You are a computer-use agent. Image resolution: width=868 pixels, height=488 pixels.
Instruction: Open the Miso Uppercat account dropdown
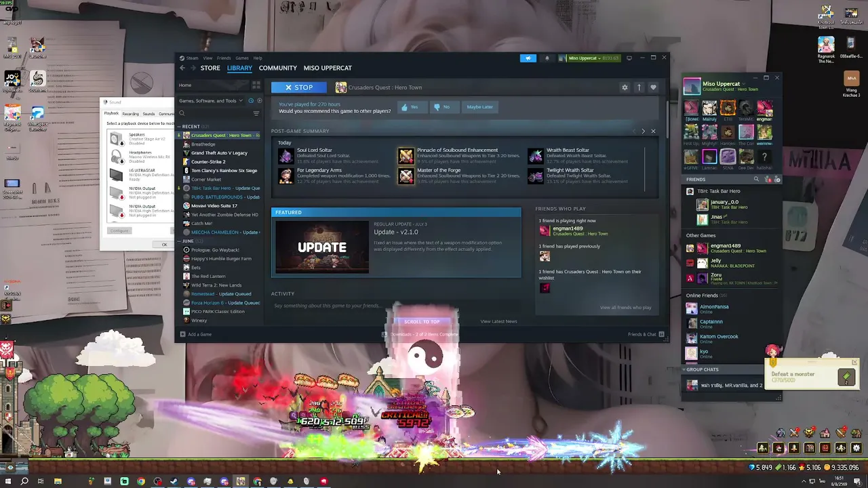589,58
